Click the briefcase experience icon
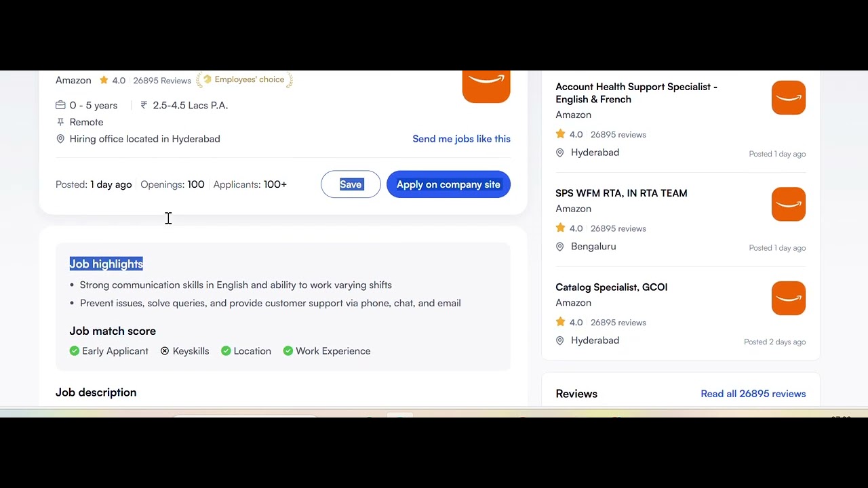The width and height of the screenshot is (868, 488). pyautogui.click(x=60, y=105)
